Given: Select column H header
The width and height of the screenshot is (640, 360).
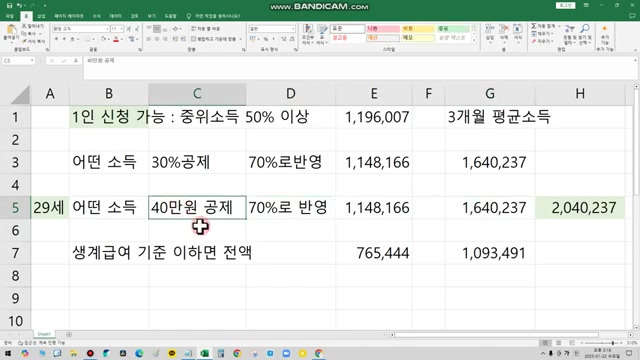Looking at the screenshot, I should [580, 94].
